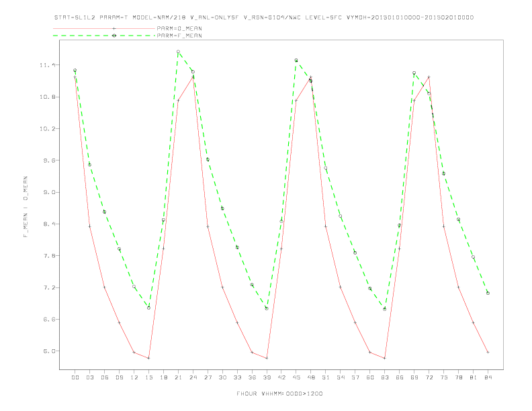
Task: Select the O_MEAN plus marker at hour 39
Action: pos(267,358)
